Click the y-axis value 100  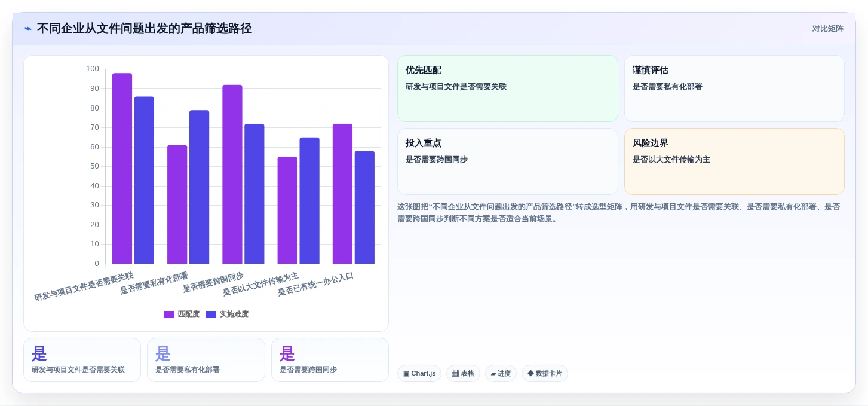click(92, 69)
